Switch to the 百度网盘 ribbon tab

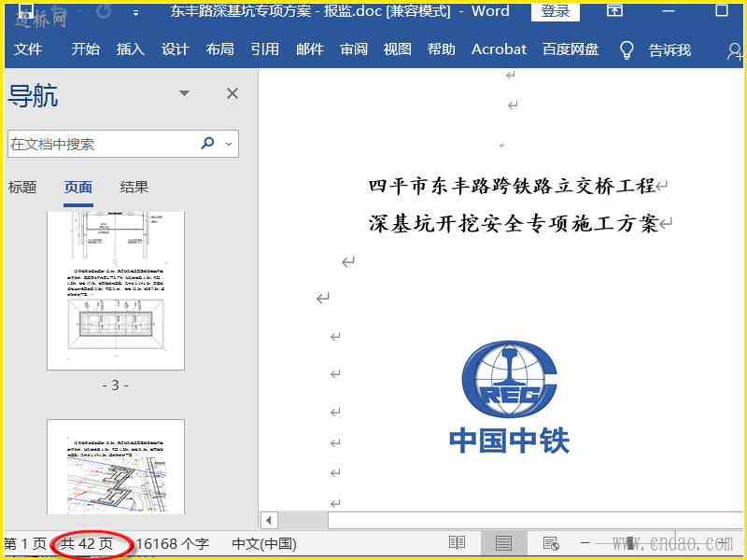[571, 49]
